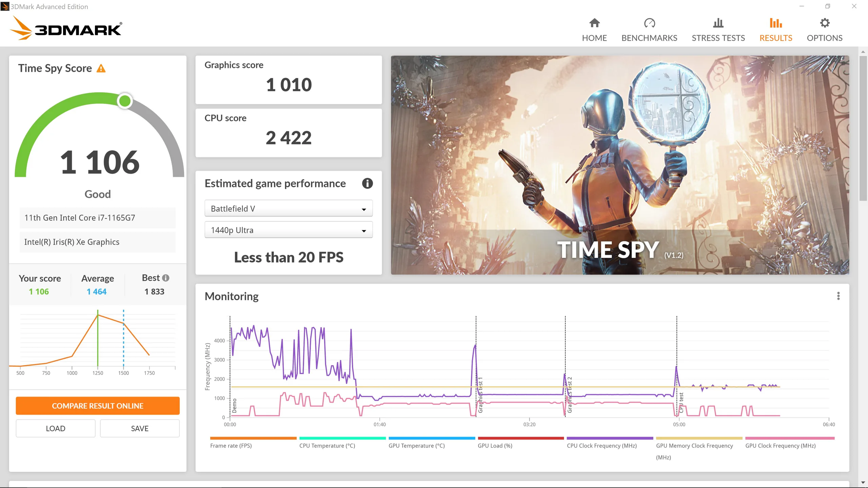Click the 3DMark logo
This screenshot has height=488, width=868.
point(66,28)
